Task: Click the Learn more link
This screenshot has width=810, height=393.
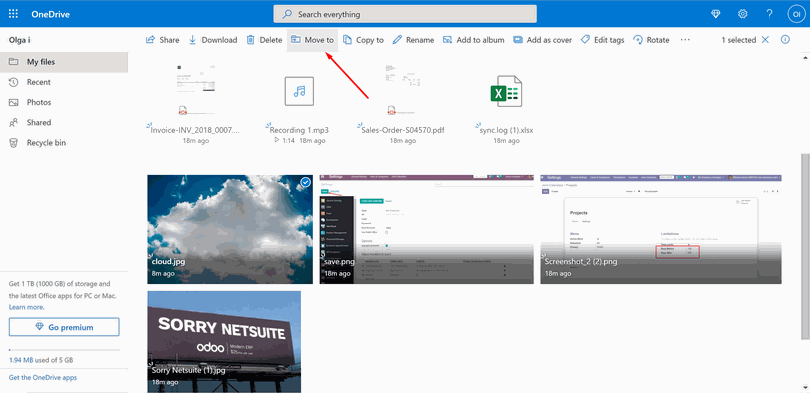Action: point(26,307)
